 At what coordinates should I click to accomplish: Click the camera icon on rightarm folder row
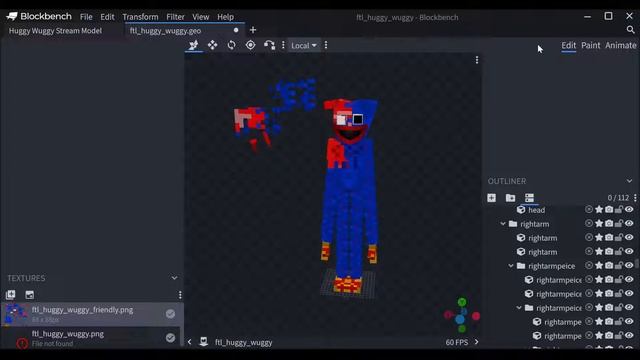point(609,224)
